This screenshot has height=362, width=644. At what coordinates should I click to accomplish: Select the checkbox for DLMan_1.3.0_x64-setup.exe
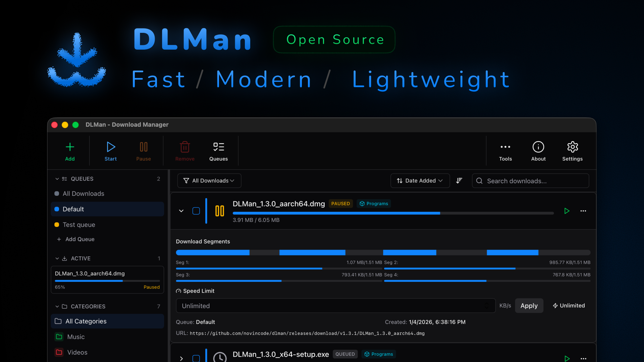(x=196, y=358)
